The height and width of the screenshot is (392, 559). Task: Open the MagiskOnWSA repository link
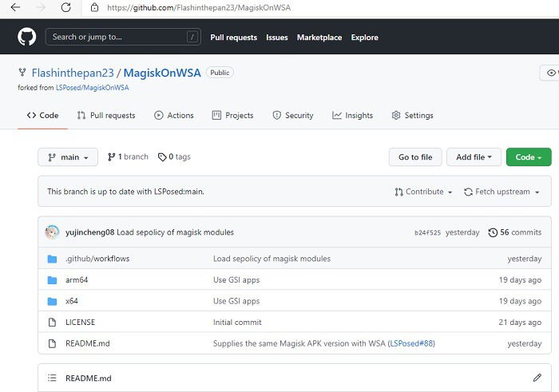pyautogui.click(x=162, y=73)
